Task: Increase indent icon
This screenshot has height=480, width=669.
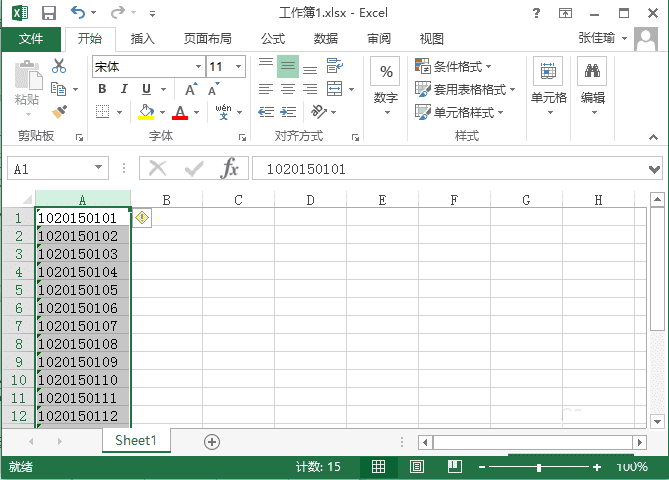Action: pos(288,112)
